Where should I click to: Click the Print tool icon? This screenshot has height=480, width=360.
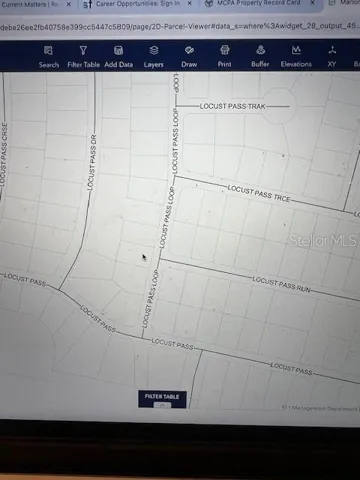(225, 50)
